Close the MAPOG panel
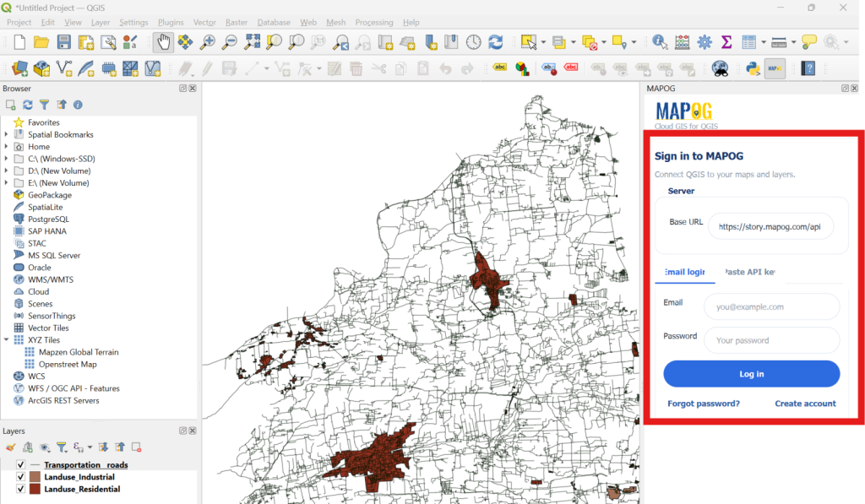 (x=855, y=89)
